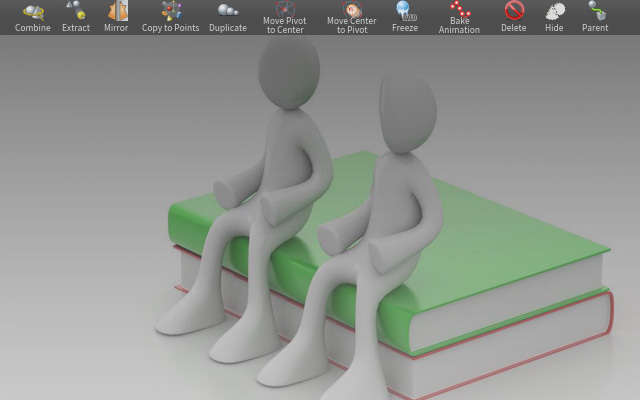Launch the Bake Animation tool

point(460,17)
